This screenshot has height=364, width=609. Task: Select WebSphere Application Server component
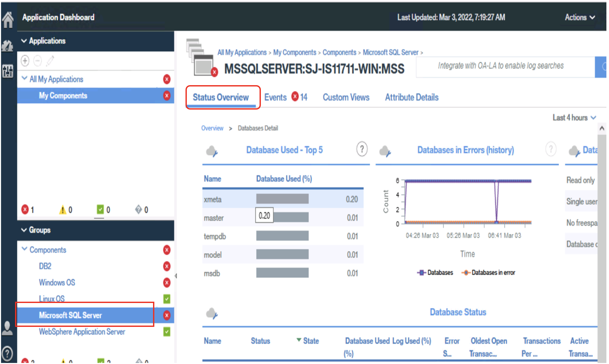tap(82, 332)
